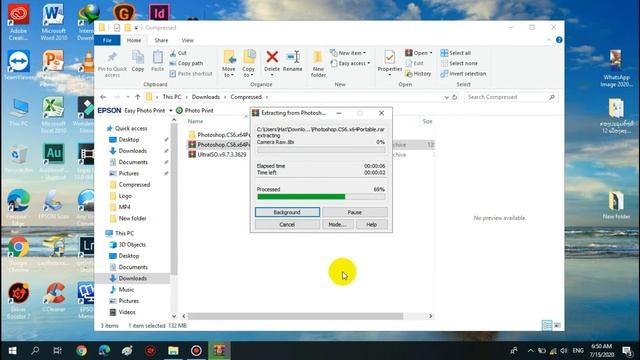Click Downloads in the address breadcrumb
The image size is (640, 360).
[206, 97]
